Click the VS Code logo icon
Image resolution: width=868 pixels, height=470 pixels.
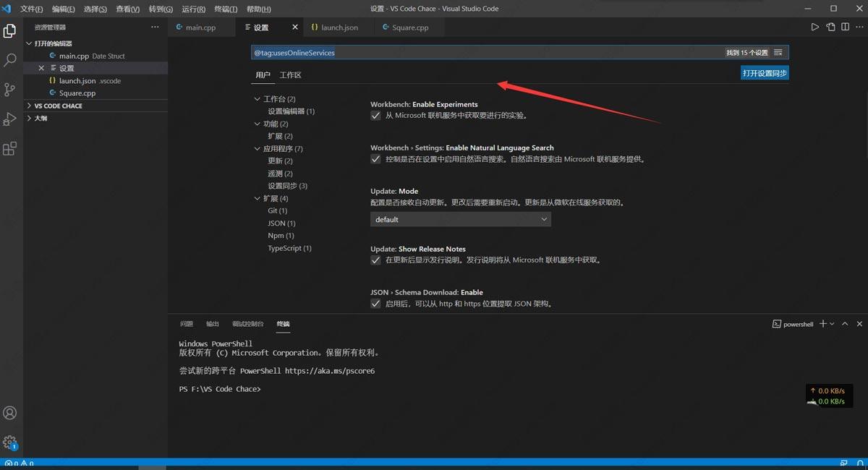click(7, 9)
